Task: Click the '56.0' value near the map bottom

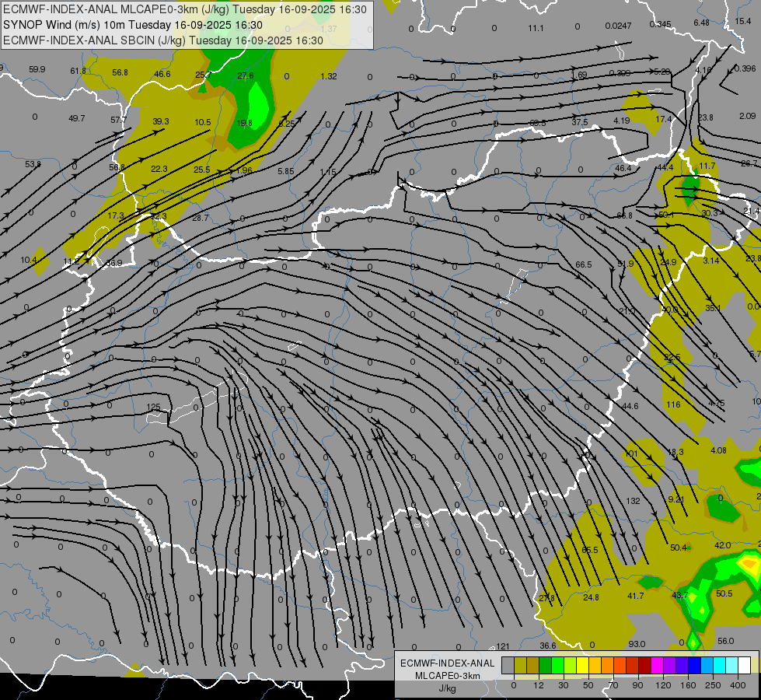Action: pyautogui.click(x=725, y=641)
